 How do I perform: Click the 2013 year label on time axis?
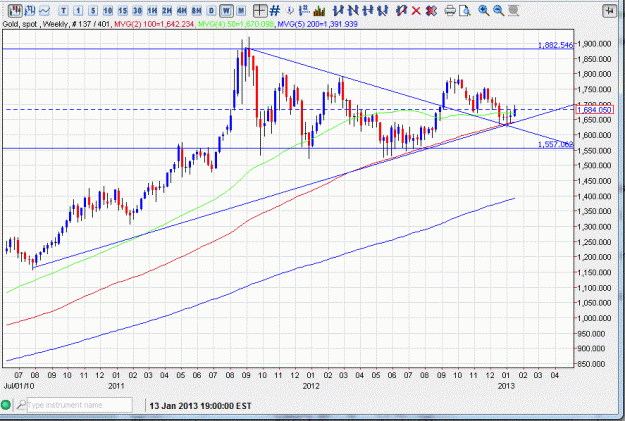(x=506, y=386)
